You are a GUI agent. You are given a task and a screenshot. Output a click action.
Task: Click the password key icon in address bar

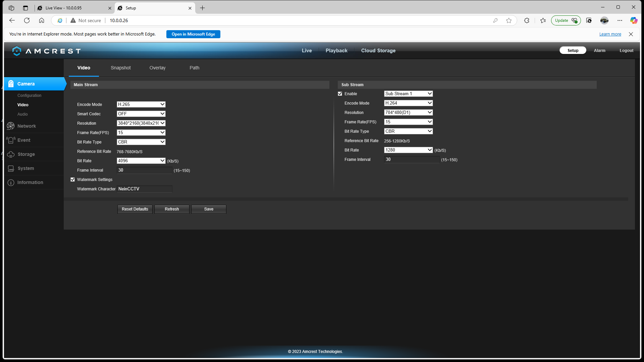click(x=495, y=20)
